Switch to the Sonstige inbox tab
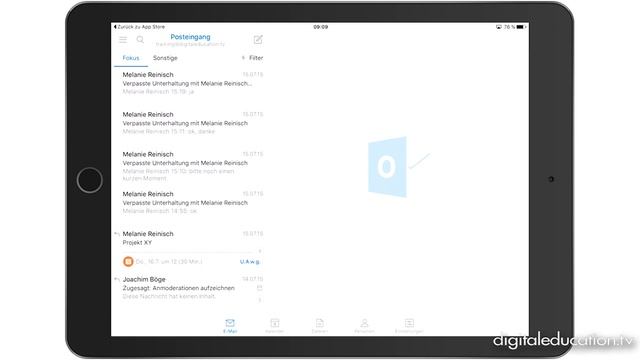This screenshot has width=640, height=360. [x=165, y=58]
